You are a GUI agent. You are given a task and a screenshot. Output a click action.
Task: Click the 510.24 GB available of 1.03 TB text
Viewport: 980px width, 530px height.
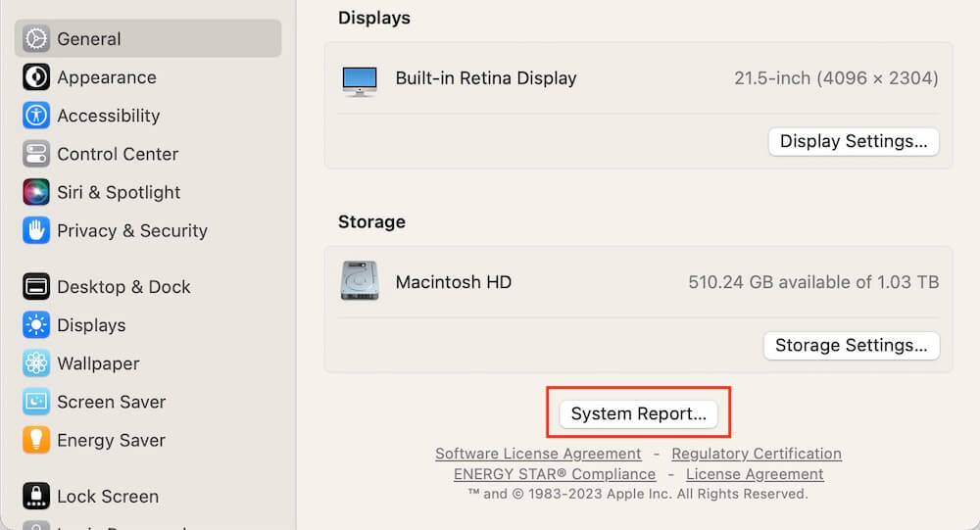coord(813,282)
